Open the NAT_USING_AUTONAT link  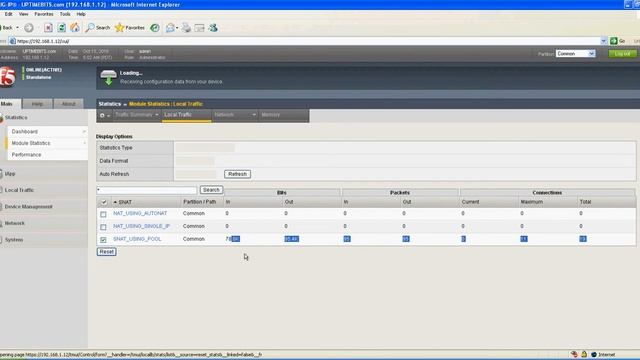click(140, 213)
